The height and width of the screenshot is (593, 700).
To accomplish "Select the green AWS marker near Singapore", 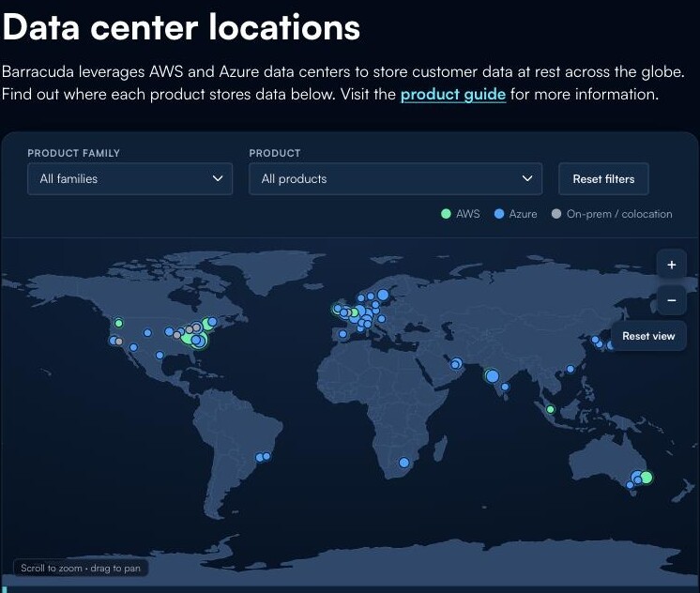I will [551, 409].
